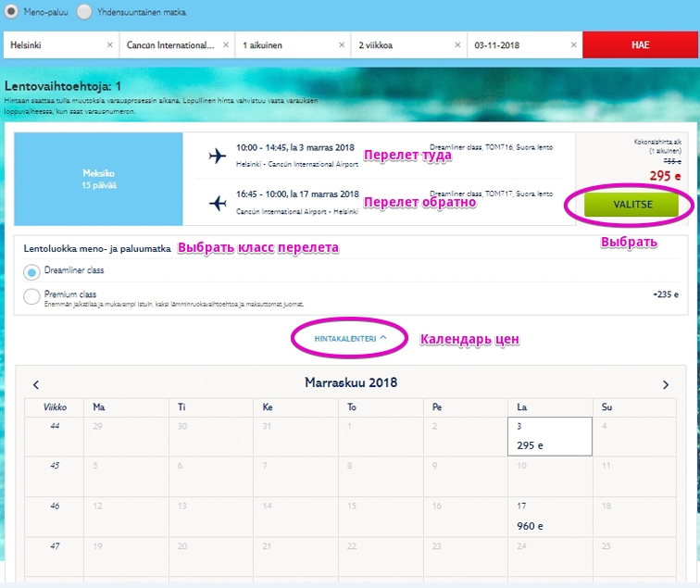
Task: Clear the 03-11-2018 date field
Action: click(572, 44)
